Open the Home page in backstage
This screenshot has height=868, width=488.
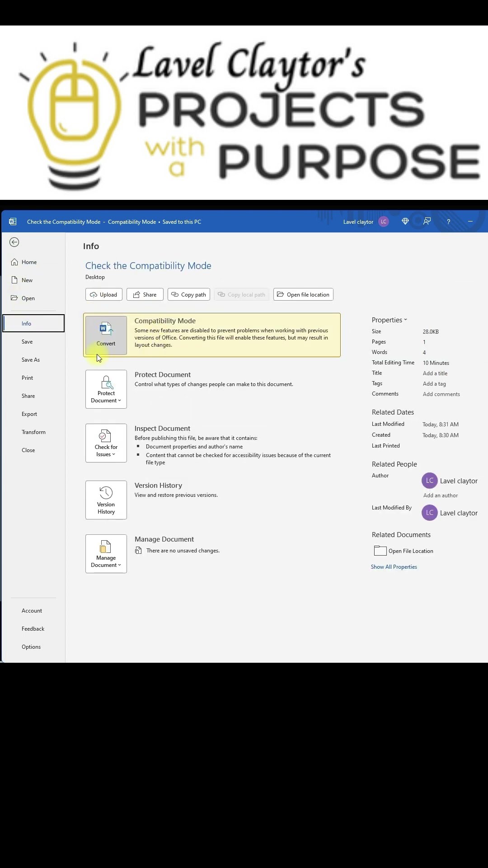click(x=33, y=262)
